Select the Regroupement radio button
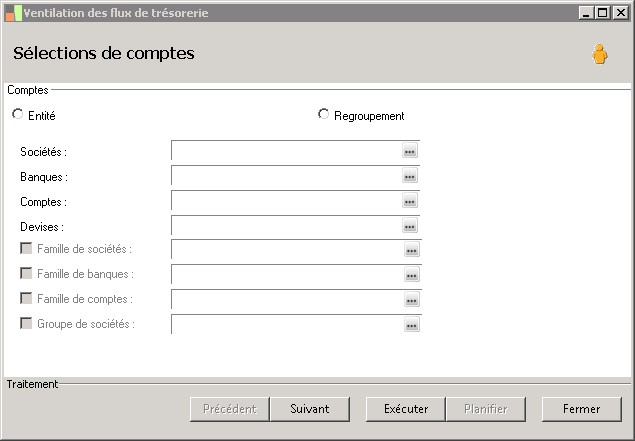 (323, 114)
